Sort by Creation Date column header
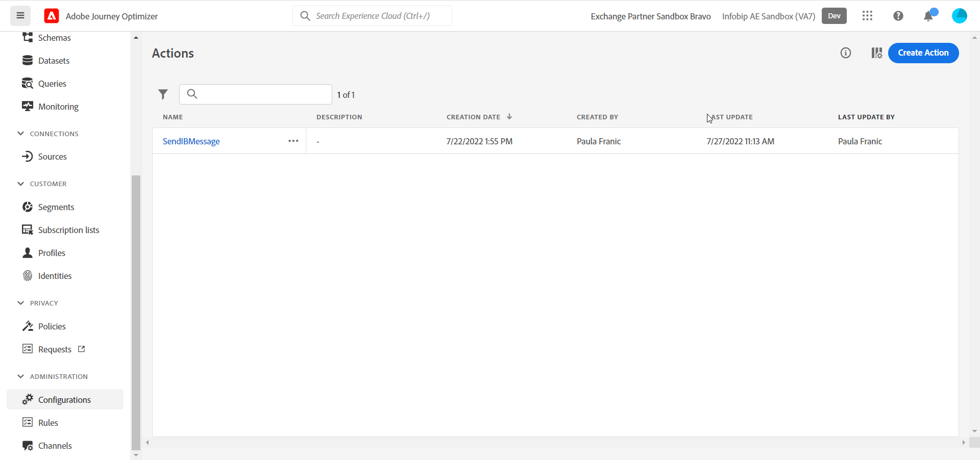Viewport: 980px width, 460px height. coord(473,117)
